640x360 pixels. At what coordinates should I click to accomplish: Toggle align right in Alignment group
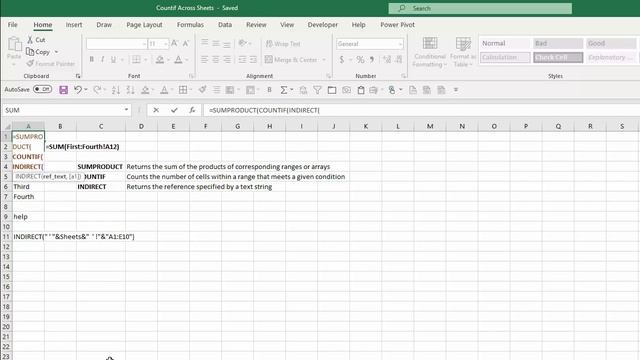227,60
